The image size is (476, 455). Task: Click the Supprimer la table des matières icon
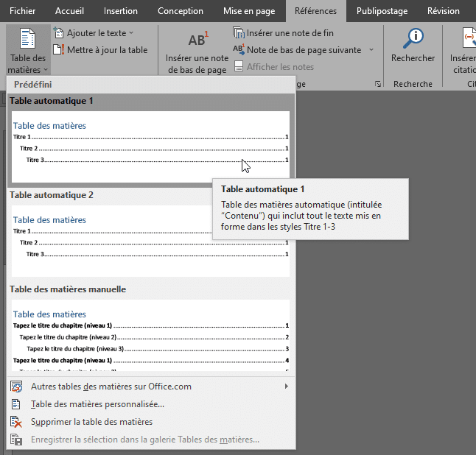coord(16,422)
